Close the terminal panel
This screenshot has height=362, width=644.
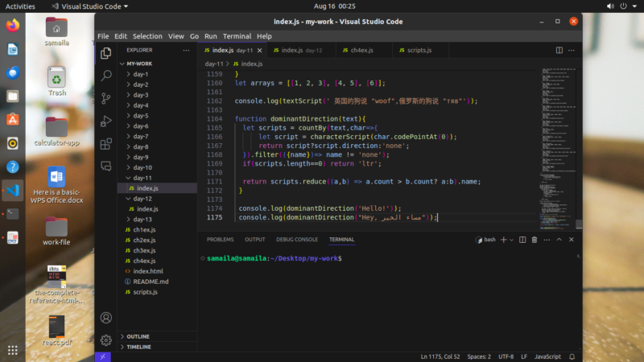pyautogui.click(x=572, y=240)
